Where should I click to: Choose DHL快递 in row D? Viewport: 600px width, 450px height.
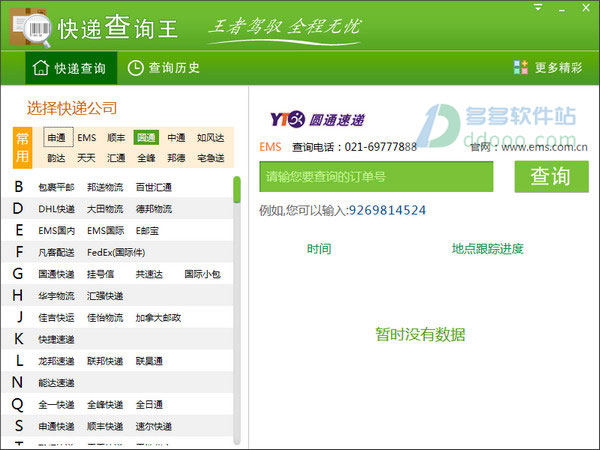tap(56, 209)
